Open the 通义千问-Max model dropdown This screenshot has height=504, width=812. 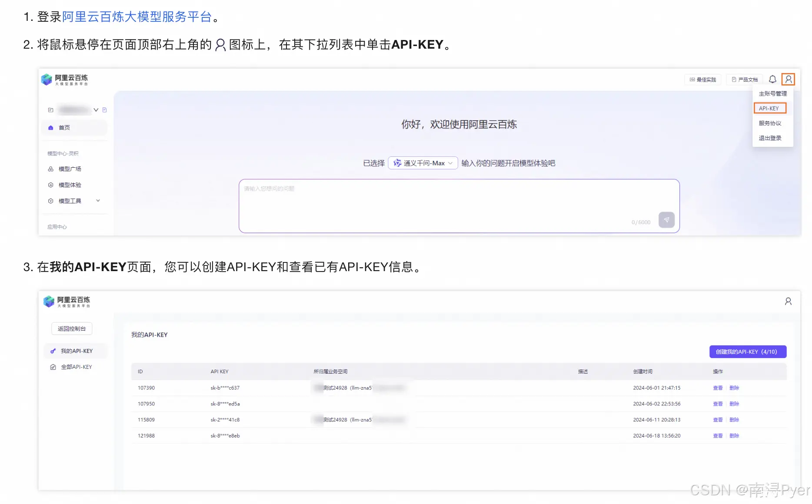coord(423,163)
